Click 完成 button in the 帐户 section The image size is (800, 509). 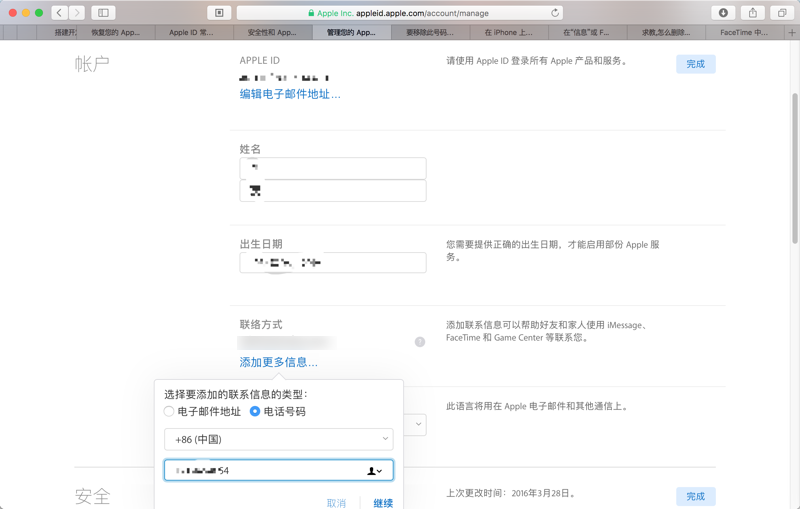tap(695, 64)
